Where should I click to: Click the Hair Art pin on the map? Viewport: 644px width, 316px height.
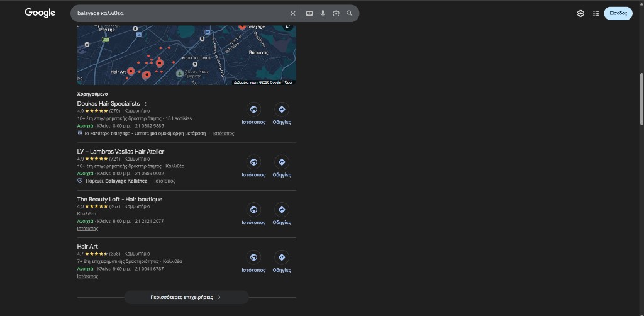(x=131, y=72)
